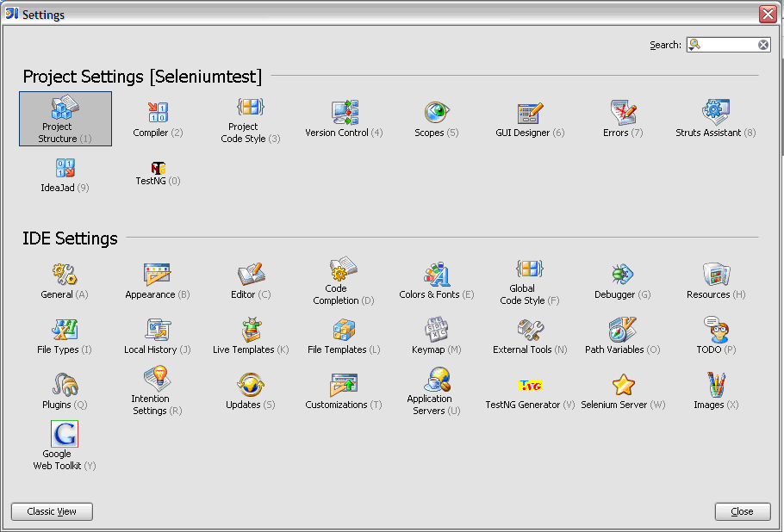
Task: Open Path Variables settings
Action: tap(623, 337)
